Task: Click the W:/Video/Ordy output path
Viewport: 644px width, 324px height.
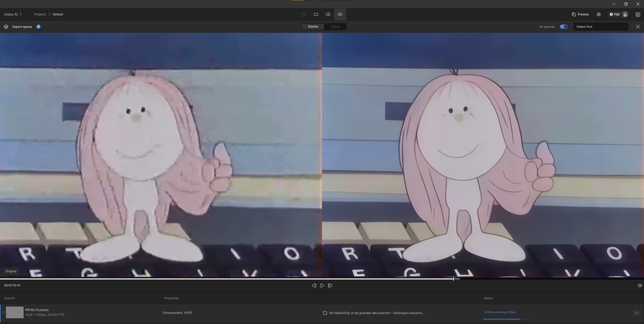Action: 377,313
